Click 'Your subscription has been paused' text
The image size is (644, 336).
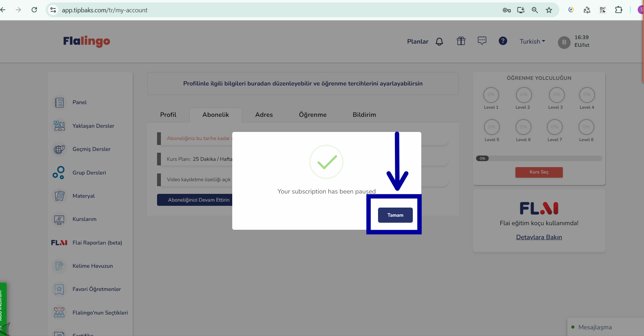pyautogui.click(x=327, y=191)
